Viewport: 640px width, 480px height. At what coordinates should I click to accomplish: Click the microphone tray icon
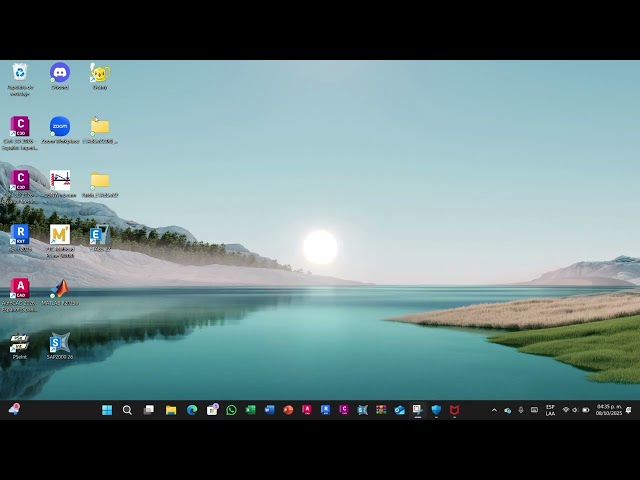(521, 410)
